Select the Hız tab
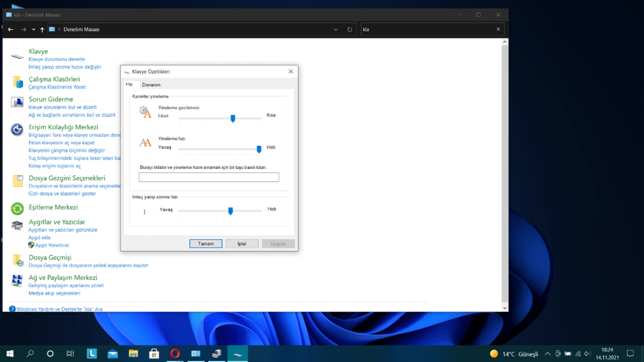The image size is (644, 362). coord(130,84)
